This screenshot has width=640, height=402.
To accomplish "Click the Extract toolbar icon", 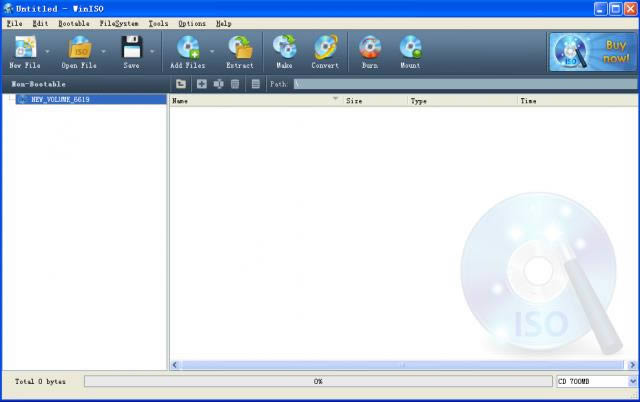I will (x=240, y=48).
